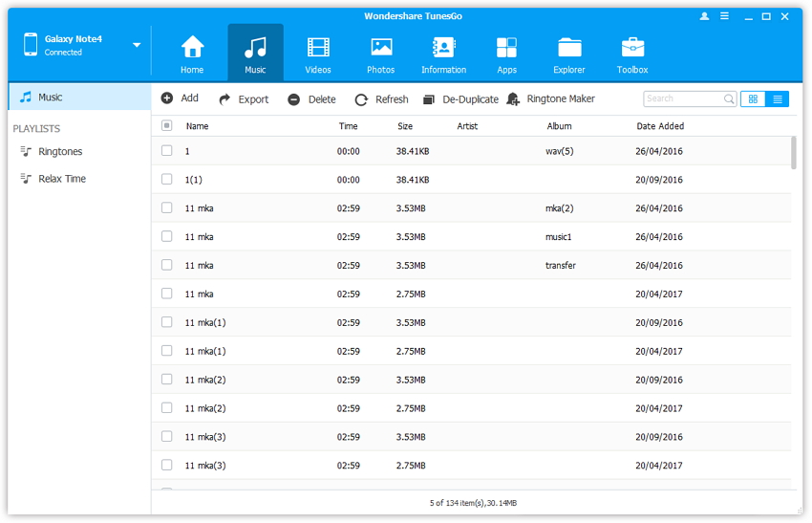The width and height of the screenshot is (812, 523).
Task: Sort the list by Date Added column
Action: (660, 126)
